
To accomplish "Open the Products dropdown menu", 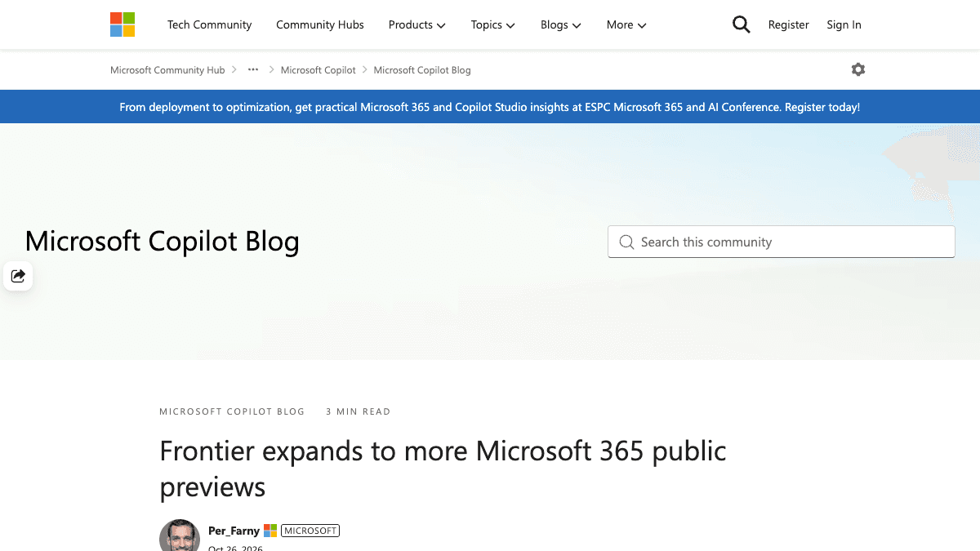I will pos(416,24).
